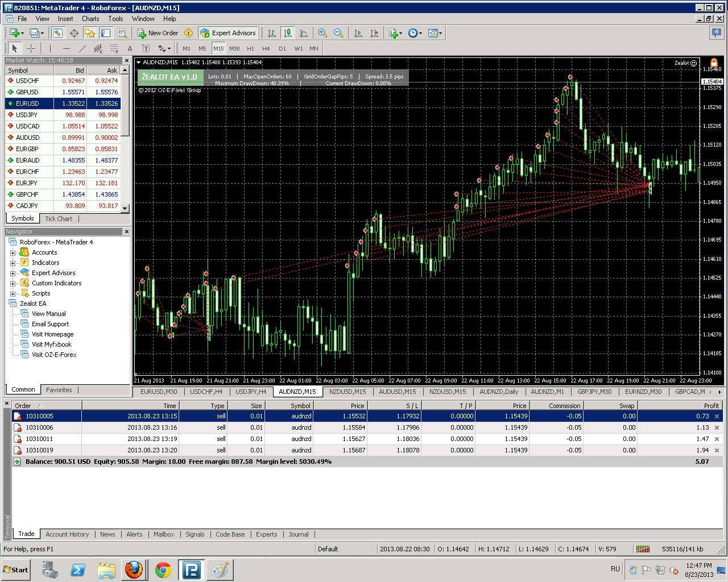The height and width of the screenshot is (582, 728).
Task: Select the Text Label tool
Action: pos(146,48)
